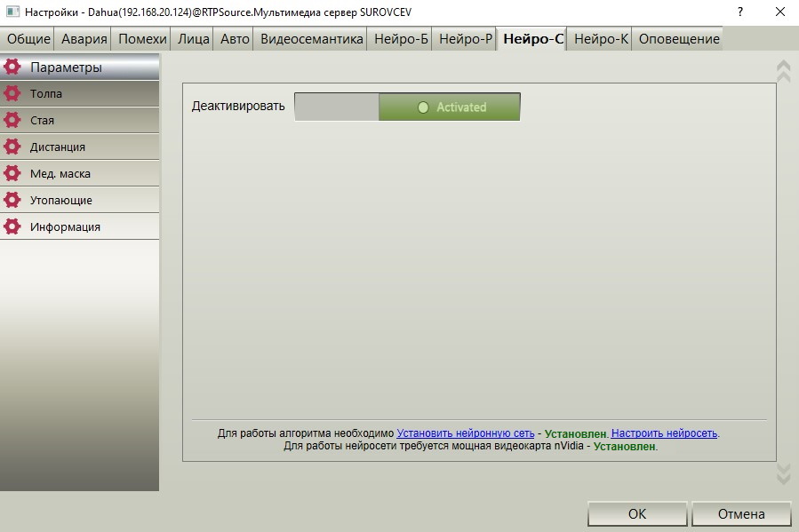Screen dimensions: 799x532
Task: Click the gear icon beside Дистанция
Action: [12, 147]
